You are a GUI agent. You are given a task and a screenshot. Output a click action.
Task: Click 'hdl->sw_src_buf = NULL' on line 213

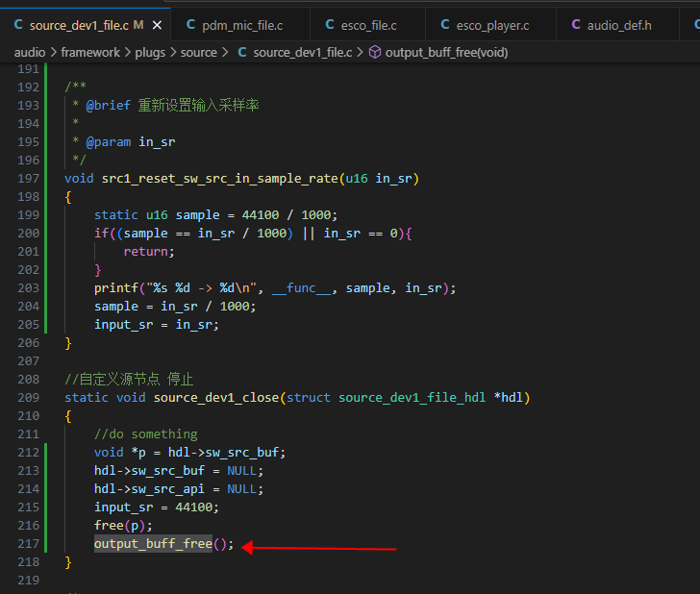175,471
